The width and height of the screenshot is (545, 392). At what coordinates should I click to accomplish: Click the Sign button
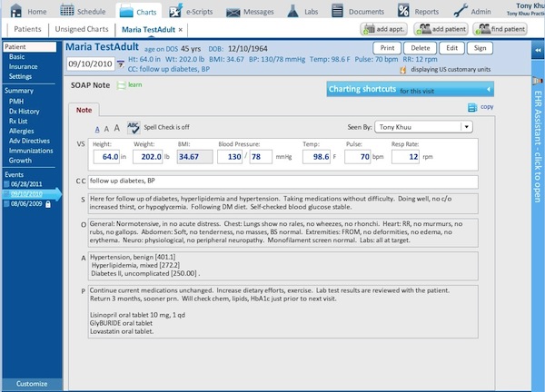[x=480, y=48]
